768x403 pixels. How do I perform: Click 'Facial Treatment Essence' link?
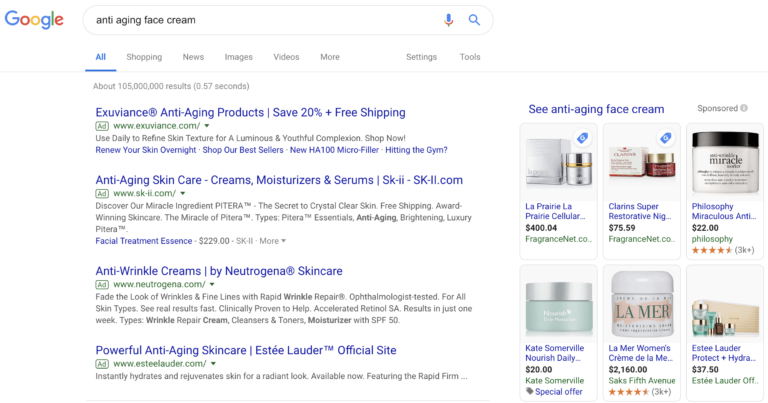point(144,241)
